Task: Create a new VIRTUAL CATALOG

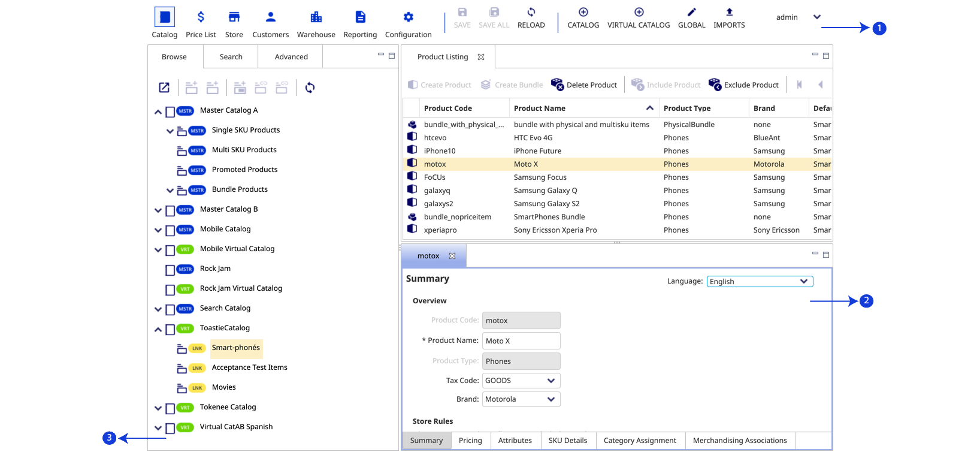Action: (639, 13)
